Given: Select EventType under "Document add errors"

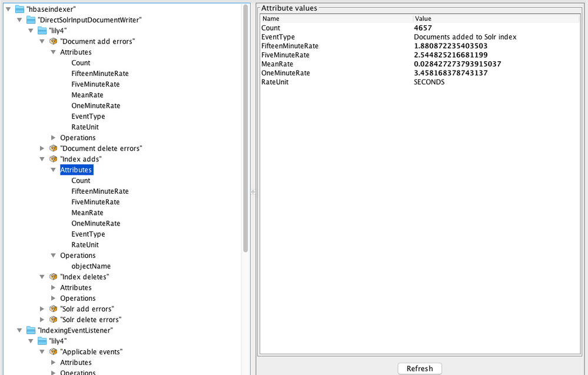Looking at the screenshot, I should point(88,116).
